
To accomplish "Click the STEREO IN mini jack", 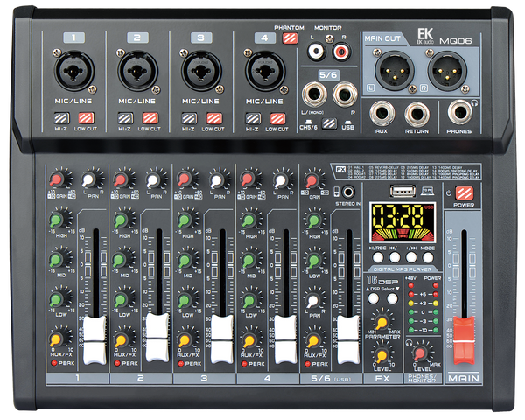I will pyautogui.click(x=348, y=191).
